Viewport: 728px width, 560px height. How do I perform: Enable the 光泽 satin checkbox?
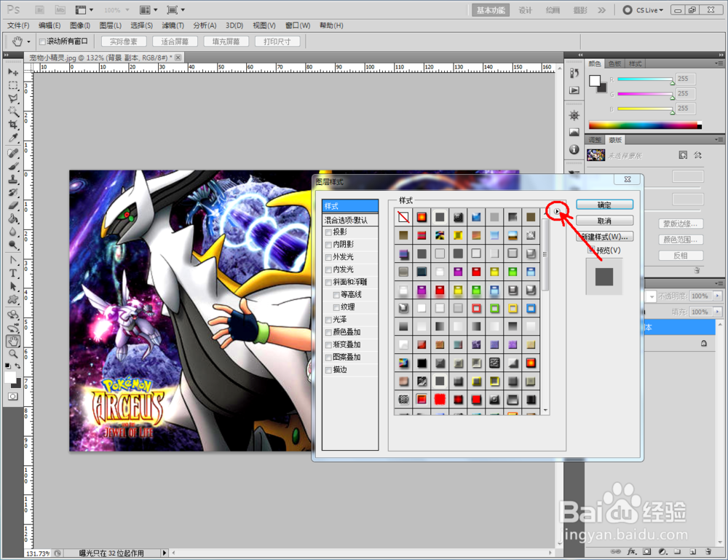click(x=328, y=320)
